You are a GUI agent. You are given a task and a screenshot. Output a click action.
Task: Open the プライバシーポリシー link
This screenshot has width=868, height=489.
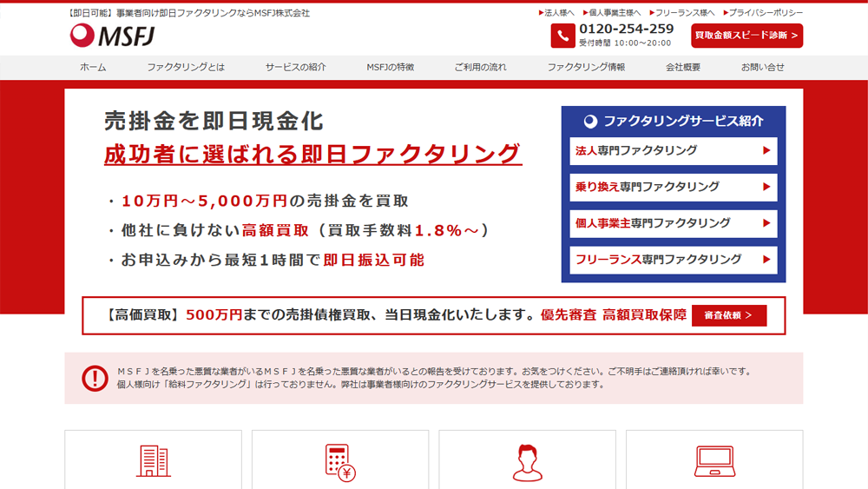pyautogui.click(x=763, y=12)
